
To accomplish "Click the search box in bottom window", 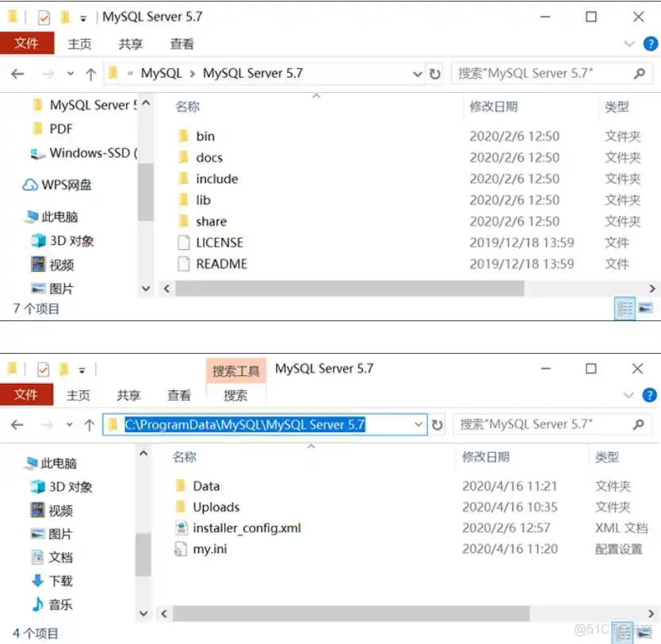I will [x=553, y=424].
